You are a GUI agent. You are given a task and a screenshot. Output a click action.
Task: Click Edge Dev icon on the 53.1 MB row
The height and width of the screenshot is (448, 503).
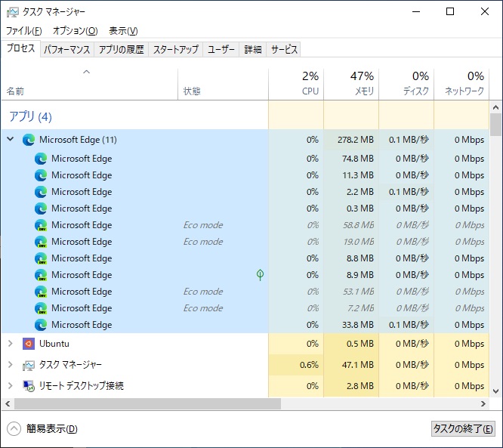[x=41, y=292]
